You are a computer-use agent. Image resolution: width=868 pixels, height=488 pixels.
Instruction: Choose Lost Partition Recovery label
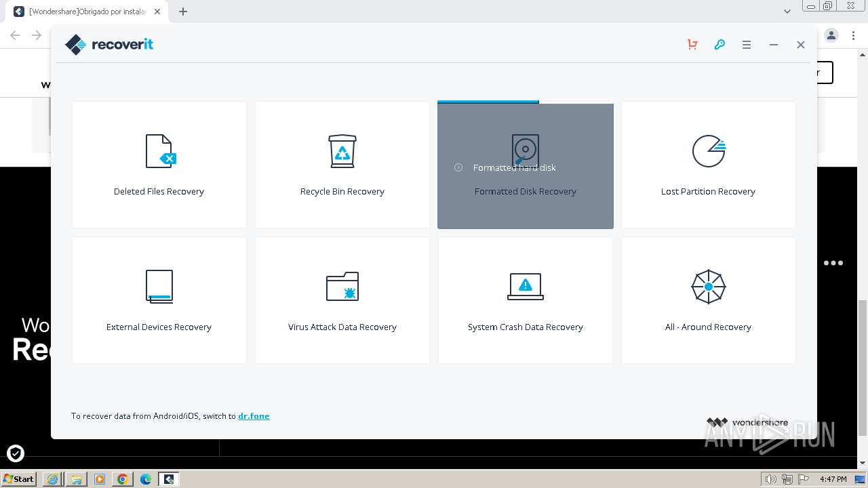708,192
